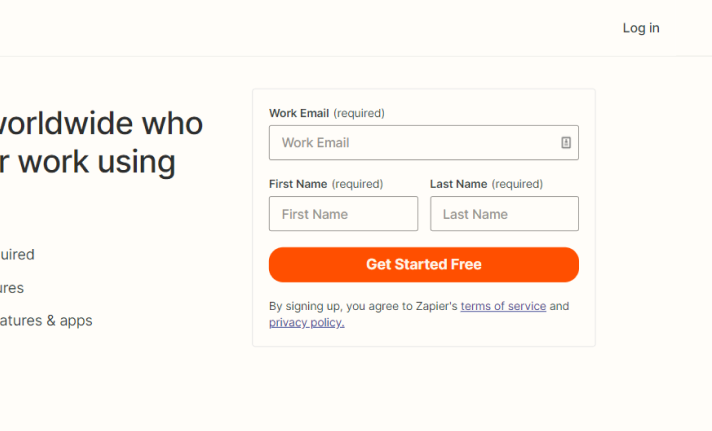Screen dimensions: 712x431
Task: Click the autofill icon inside Work Email field
Action: pyautogui.click(x=566, y=143)
